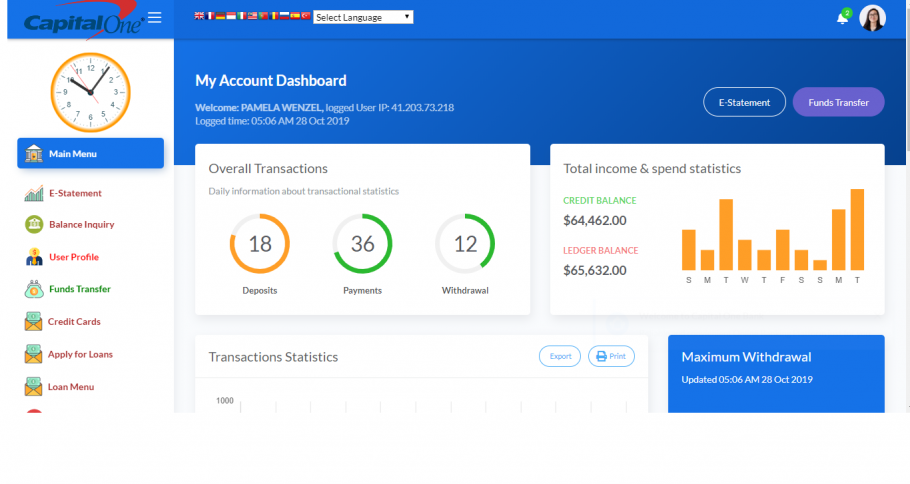Viewport: 910px width, 484px height.
Task: Click the purple Funds Transfer button
Action: click(x=839, y=102)
